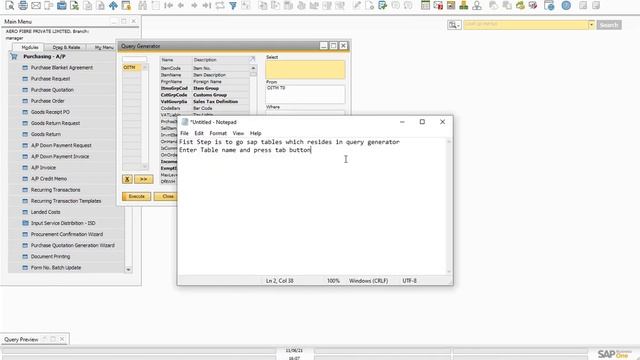Click the Query Preview tab at the bottom

pyautogui.click(x=21, y=340)
